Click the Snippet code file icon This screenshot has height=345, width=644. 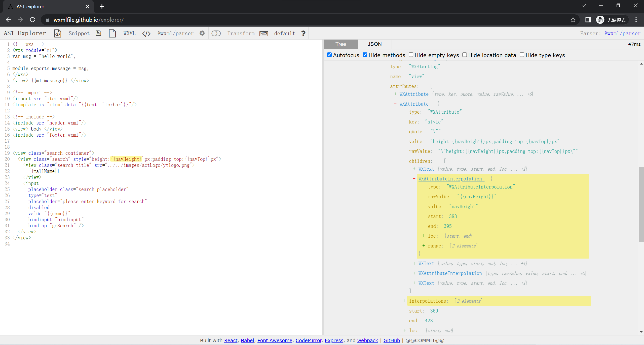click(58, 33)
